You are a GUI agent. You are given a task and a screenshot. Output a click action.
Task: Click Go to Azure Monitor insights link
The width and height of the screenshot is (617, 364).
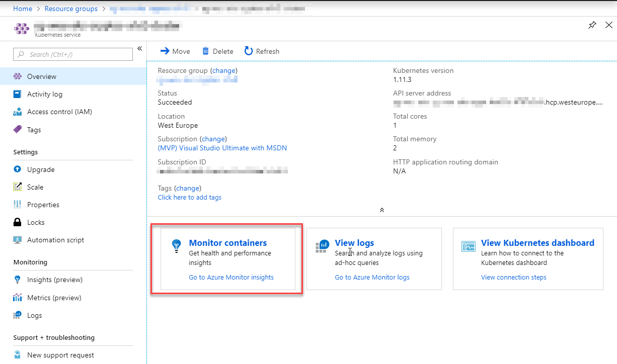pyautogui.click(x=231, y=277)
